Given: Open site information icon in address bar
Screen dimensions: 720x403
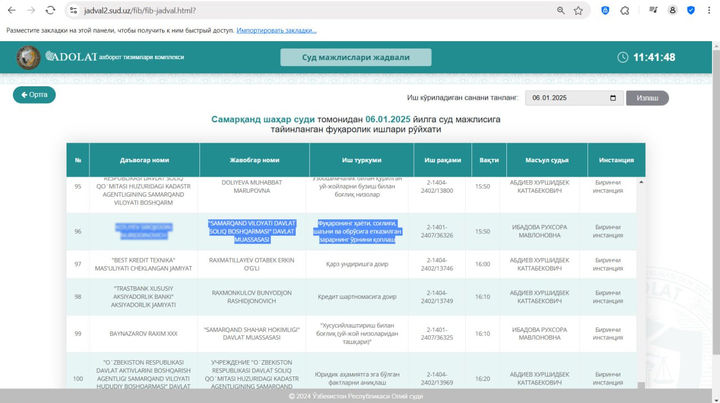Looking at the screenshot, I should (x=74, y=10).
